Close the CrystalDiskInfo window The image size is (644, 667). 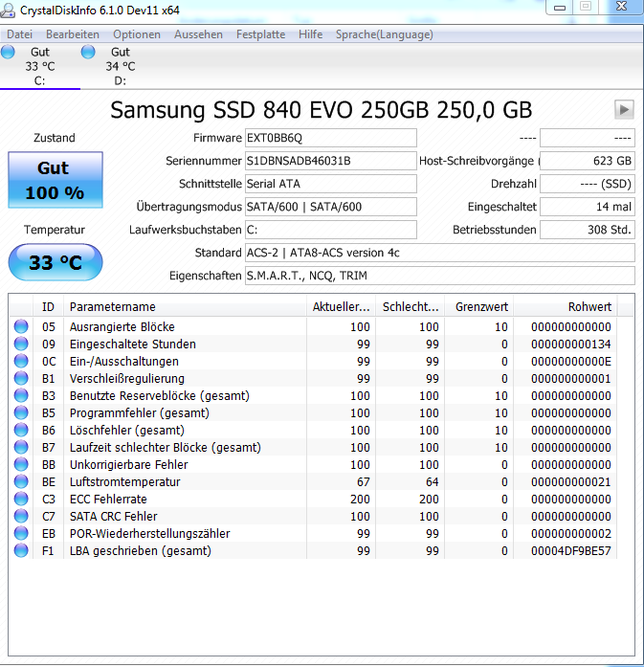621,7
